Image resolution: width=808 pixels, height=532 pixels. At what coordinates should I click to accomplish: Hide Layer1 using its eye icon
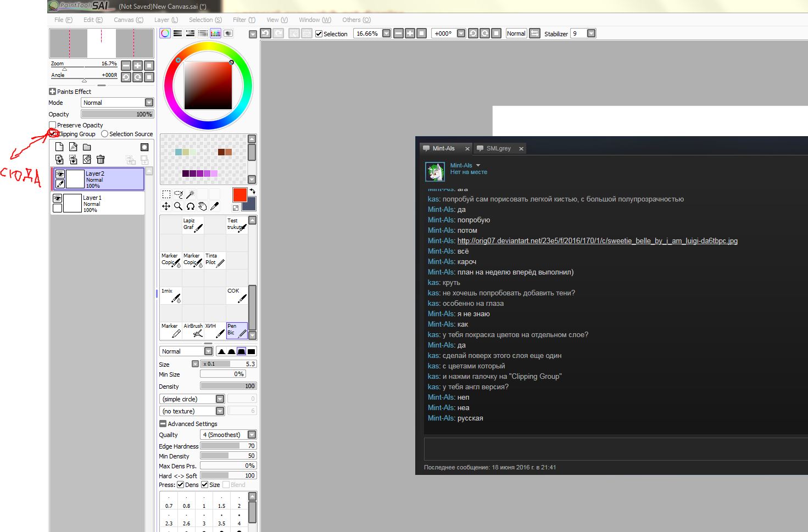tap(57, 198)
